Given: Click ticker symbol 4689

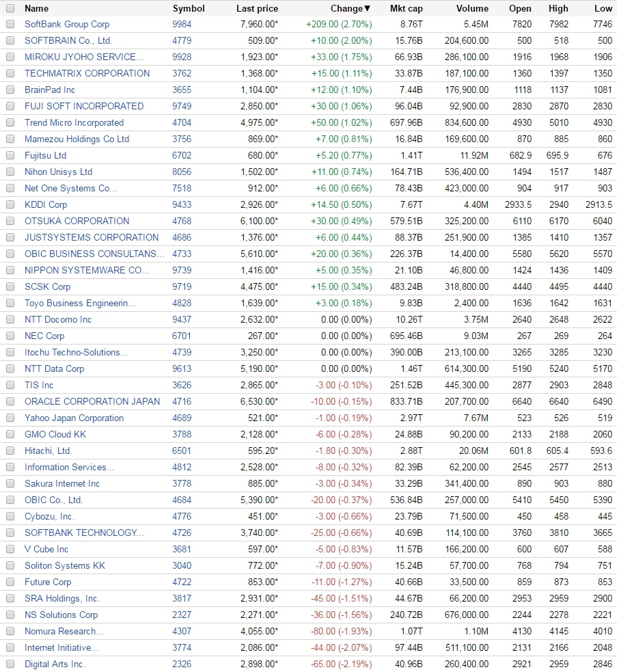Looking at the screenshot, I should coord(182,418).
